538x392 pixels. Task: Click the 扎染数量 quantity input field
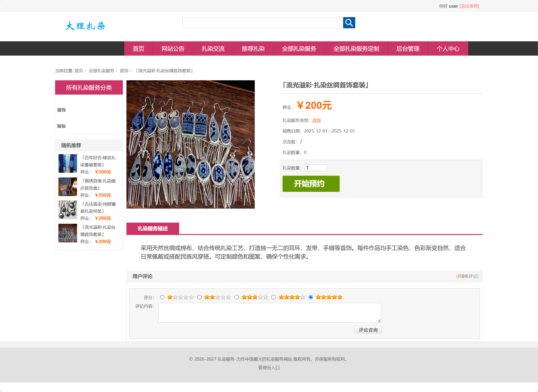tap(316, 167)
